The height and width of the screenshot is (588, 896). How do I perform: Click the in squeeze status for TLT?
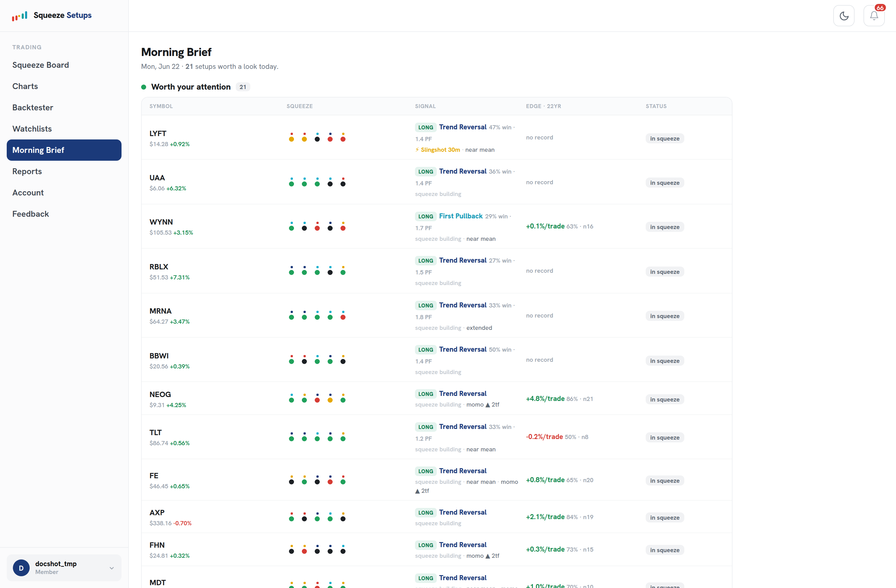[664, 437]
